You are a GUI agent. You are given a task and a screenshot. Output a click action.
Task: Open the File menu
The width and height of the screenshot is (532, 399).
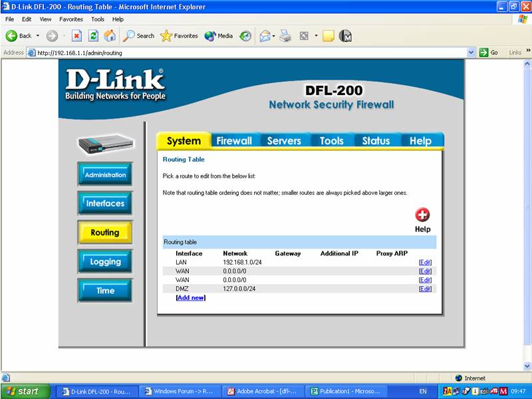[x=9, y=19]
